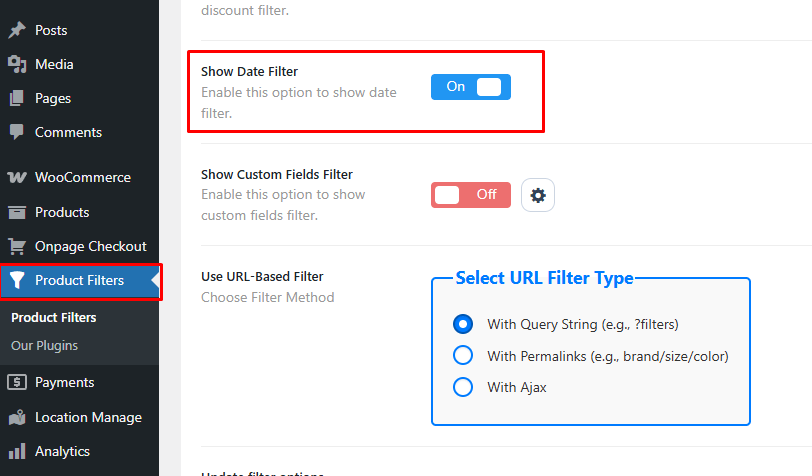Click the Analytics bar chart icon
The height and width of the screenshot is (476, 812).
[17, 451]
